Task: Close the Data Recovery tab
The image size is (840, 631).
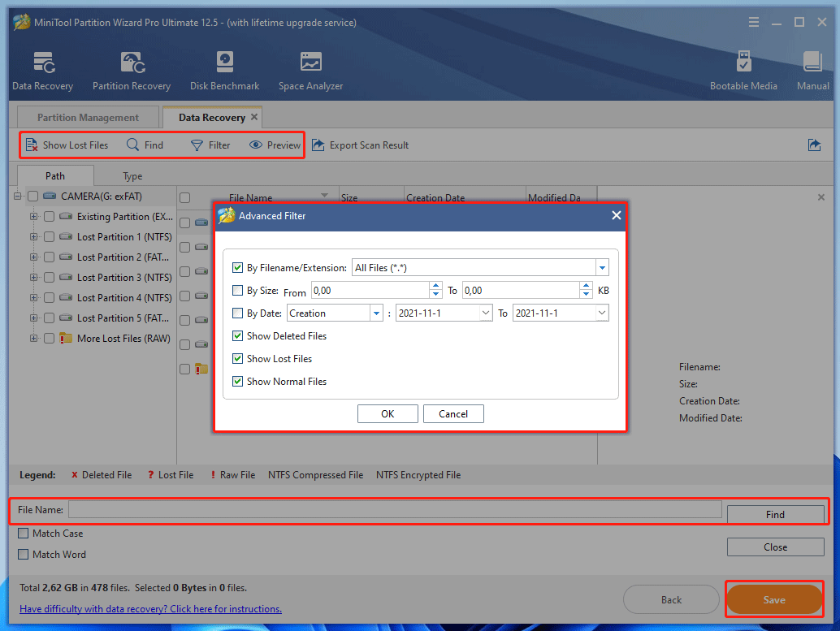Action: (254, 117)
